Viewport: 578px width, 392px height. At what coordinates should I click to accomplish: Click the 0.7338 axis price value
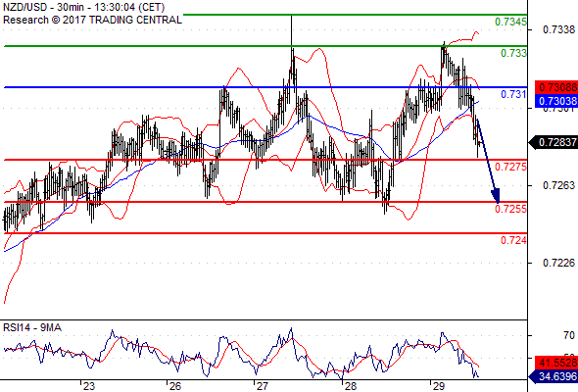558,29
